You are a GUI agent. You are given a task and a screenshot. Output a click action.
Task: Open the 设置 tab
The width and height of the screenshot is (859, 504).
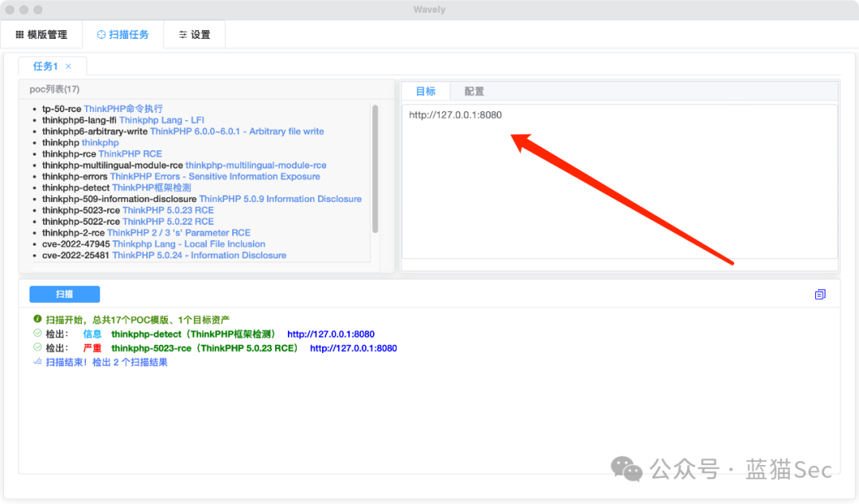coord(194,34)
